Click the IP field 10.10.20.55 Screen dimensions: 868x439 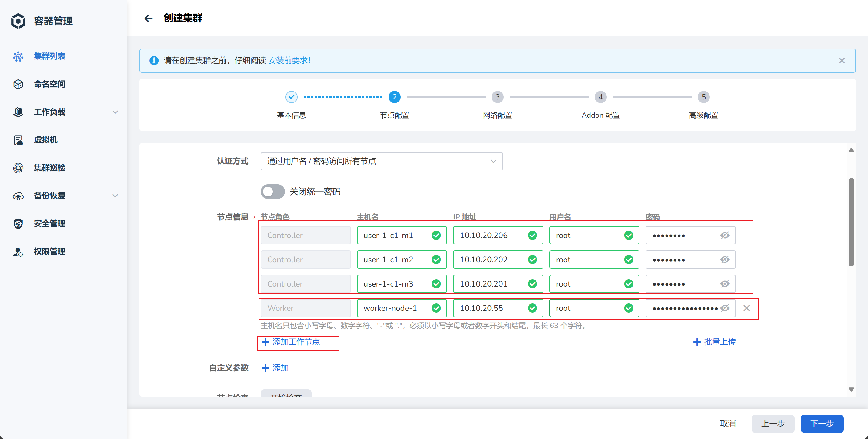[498, 308]
